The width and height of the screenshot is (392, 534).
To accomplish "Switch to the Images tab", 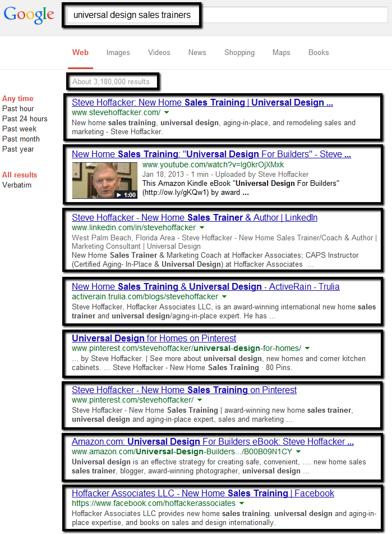I will (118, 52).
